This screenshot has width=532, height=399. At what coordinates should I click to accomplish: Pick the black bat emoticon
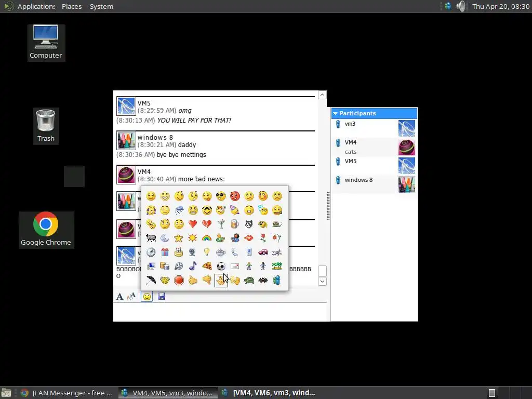[x=263, y=280]
